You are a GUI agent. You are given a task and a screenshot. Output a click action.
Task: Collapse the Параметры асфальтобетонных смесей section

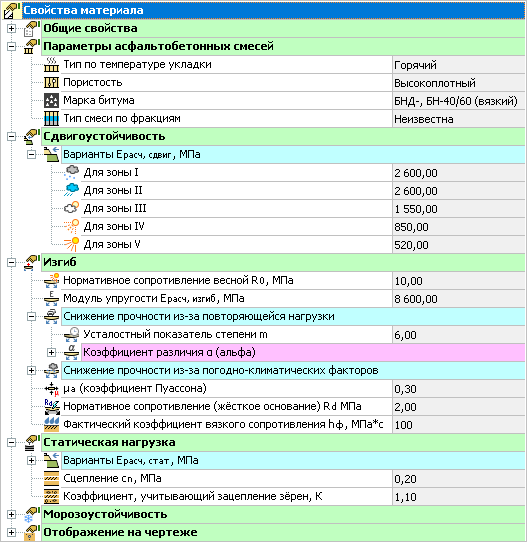click(11, 46)
